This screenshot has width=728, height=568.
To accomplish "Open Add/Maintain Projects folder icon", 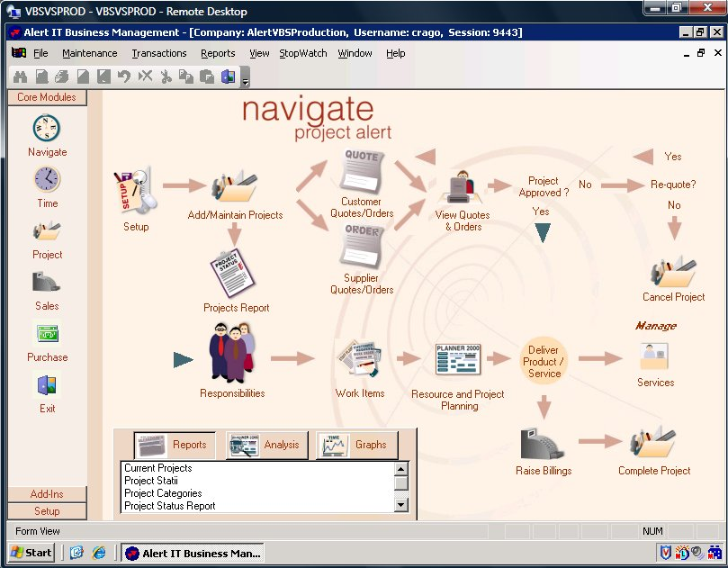I will tap(235, 186).
